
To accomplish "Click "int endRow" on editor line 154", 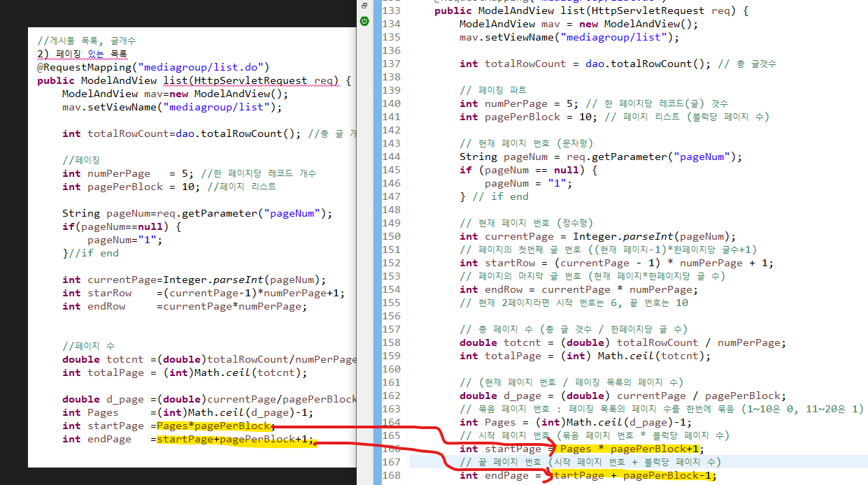I will (x=490, y=289).
